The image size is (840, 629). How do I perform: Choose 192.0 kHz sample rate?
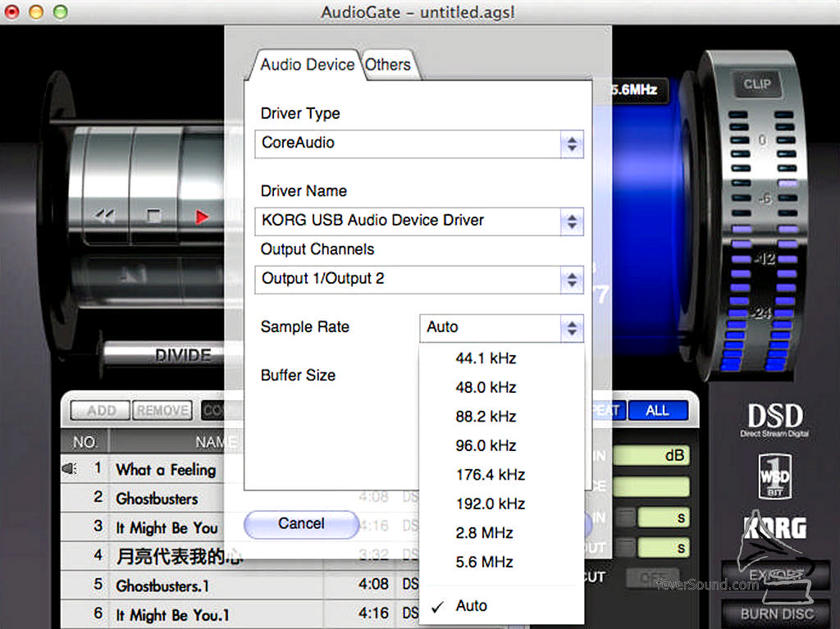click(x=501, y=504)
